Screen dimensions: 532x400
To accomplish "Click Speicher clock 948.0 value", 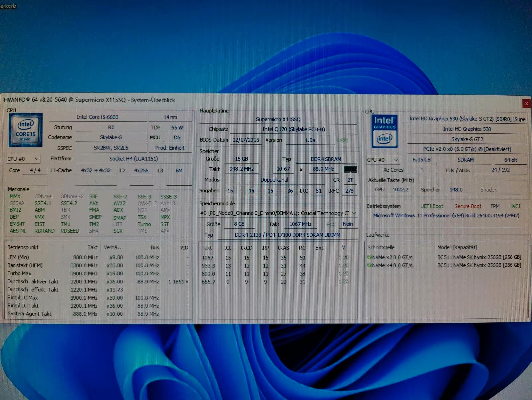I will [x=456, y=190].
